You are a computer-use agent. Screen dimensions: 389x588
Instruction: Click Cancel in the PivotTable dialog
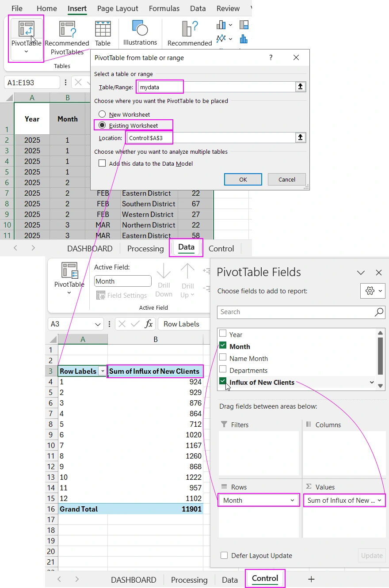point(286,179)
